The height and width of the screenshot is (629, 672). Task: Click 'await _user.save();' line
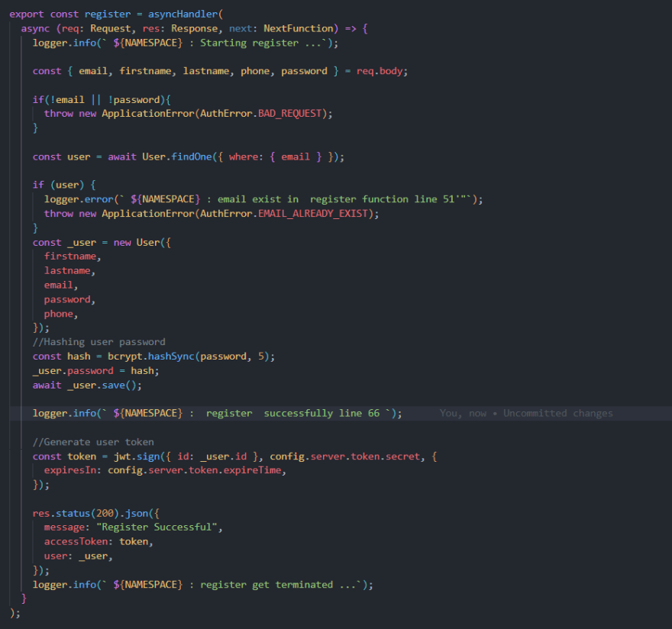click(x=87, y=385)
